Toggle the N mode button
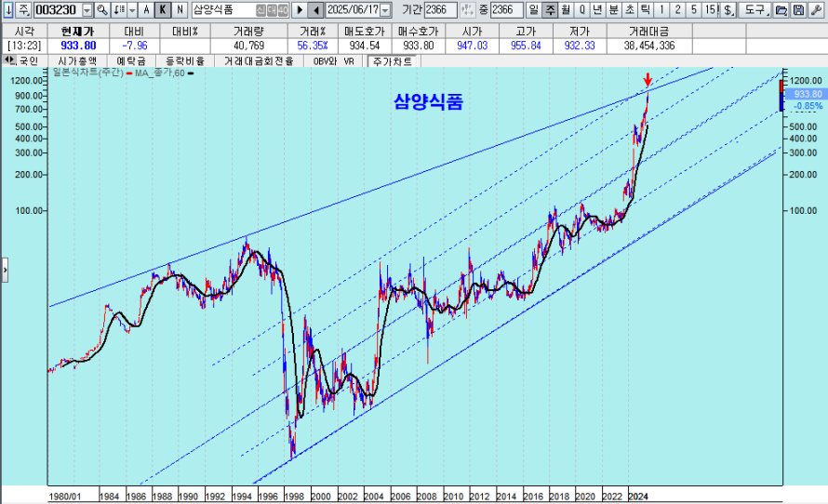The image size is (828, 504). coord(180,9)
